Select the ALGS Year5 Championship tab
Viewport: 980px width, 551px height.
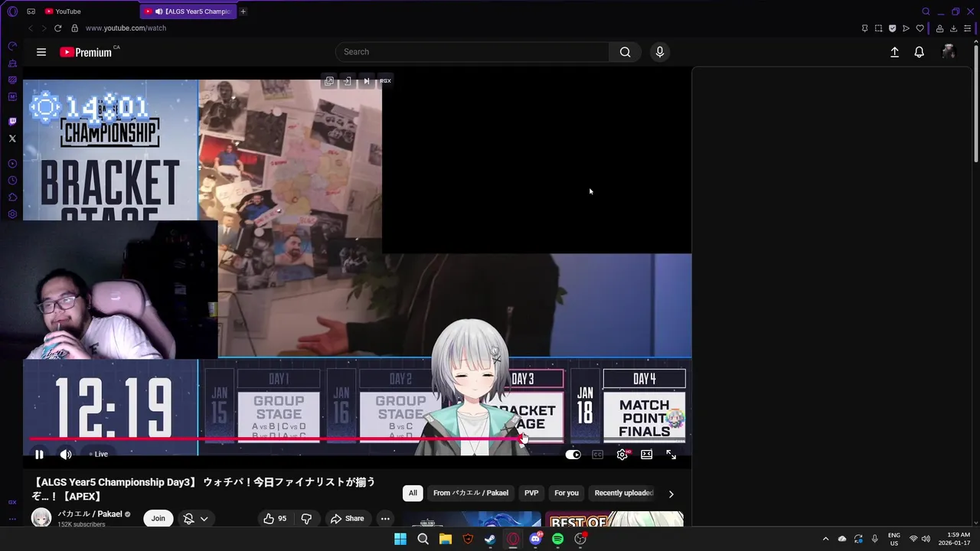(188, 11)
